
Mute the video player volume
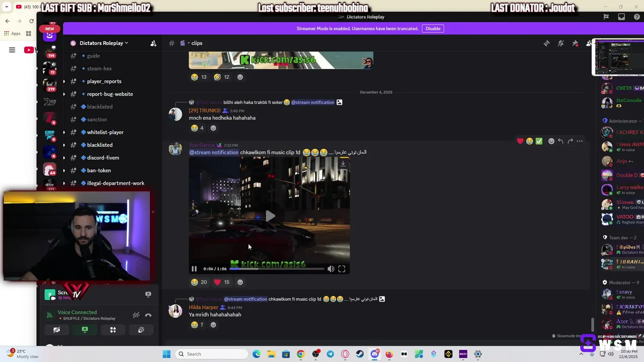pos(331,269)
